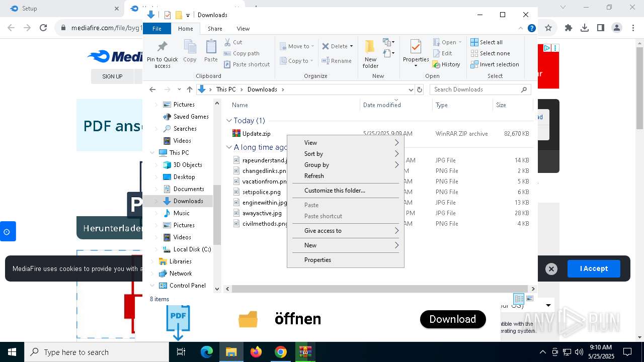This screenshot has height=362, width=644.
Task: Click Select none in ribbon
Action: pyautogui.click(x=490, y=53)
